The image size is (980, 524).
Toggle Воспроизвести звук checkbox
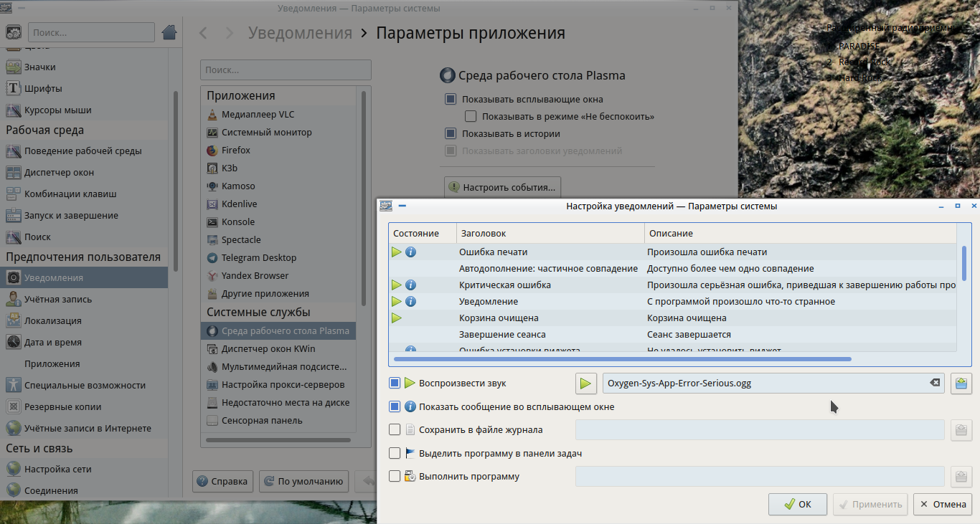(x=395, y=384)
